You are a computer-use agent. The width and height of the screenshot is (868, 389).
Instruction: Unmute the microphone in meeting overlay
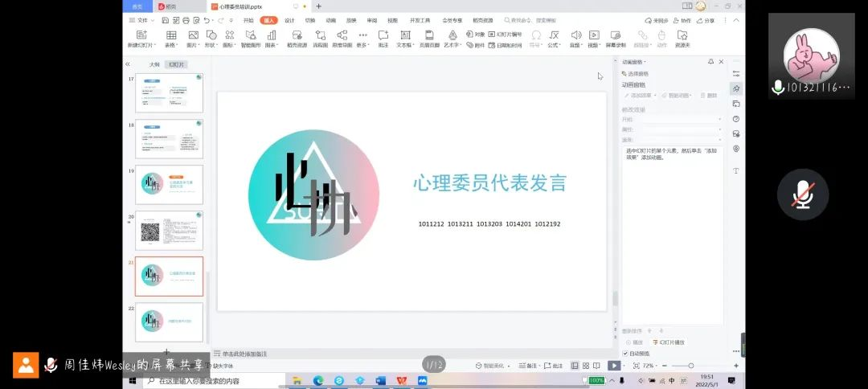tap(802, 194)
